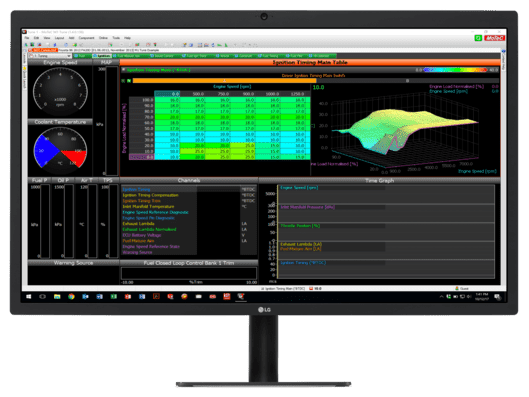Screen dimensions: 529x397
Task: Click the green icon beside the MoTeC logo
Action: [x=478, y=38]
